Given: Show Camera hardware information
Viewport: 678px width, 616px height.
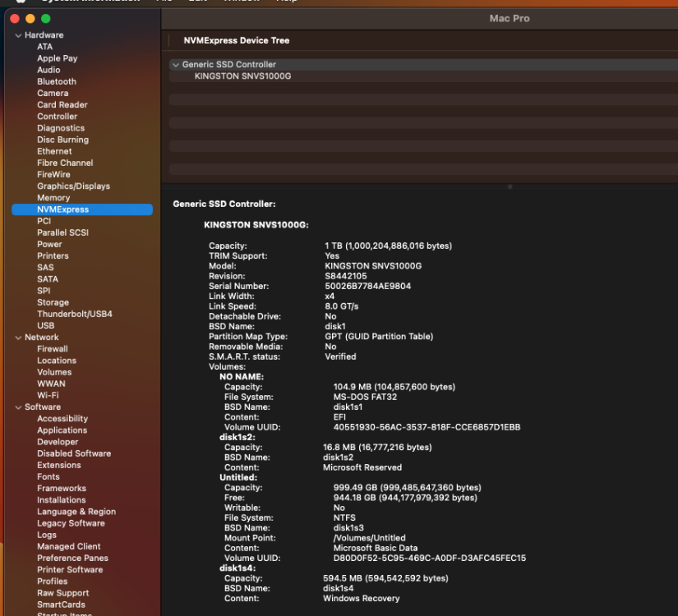Looking at the screenshot, I should [53, 94].
